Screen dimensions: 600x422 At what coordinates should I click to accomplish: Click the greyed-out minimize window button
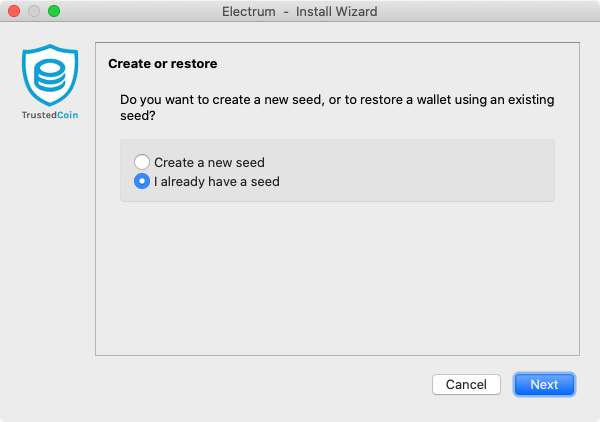pyautogui.click(x=34, y=11)
